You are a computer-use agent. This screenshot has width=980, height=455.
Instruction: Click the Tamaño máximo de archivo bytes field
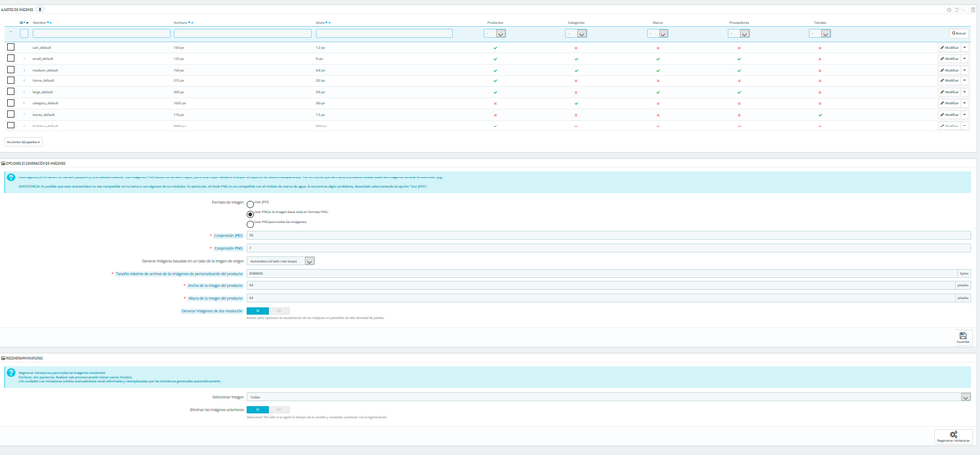[x=602, y=274]
